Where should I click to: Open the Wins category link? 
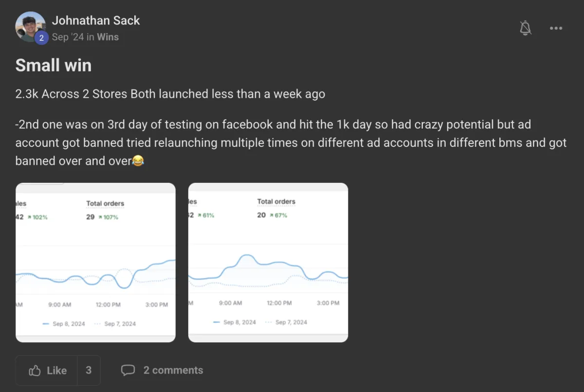[108, 37]
